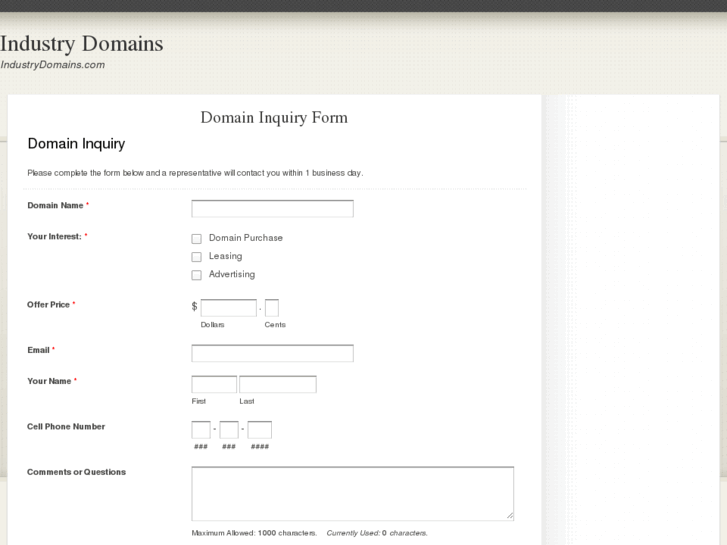Click inside the Comments or Questions textarea
727x545 pixels.
(x=352, y=494)
